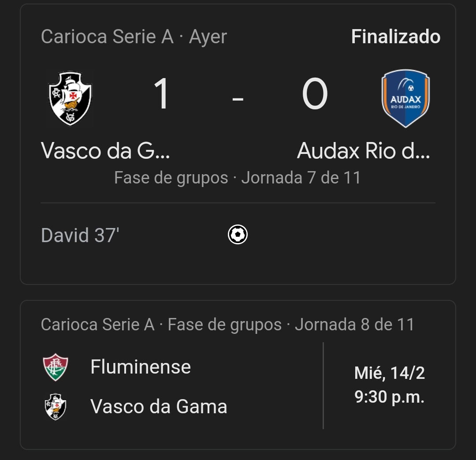This screenshot has height=460, width=476.
Task: Click the Audax Rio de Janeiro badge
Action: pos(405,98)
